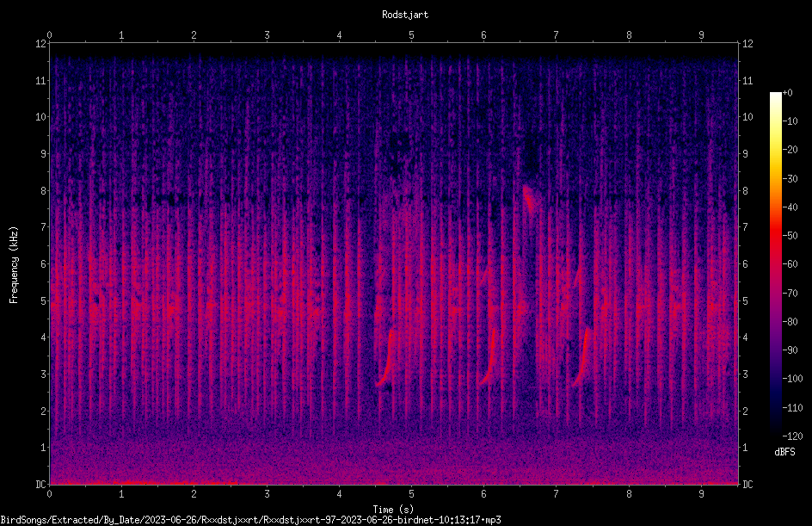Screen dimensions: 812x526
Task: Click the -90 color scale label
Action: (790, 350)
